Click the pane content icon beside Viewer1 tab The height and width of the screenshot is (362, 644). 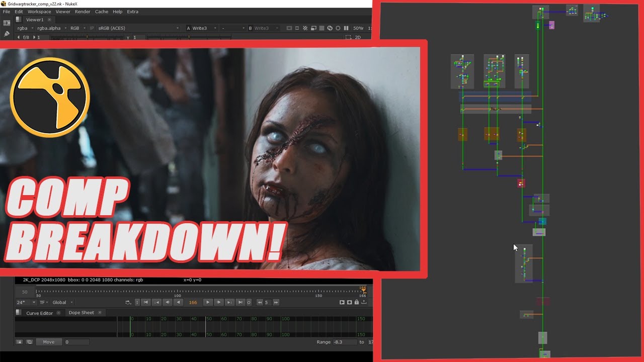[x=19, y=20]
